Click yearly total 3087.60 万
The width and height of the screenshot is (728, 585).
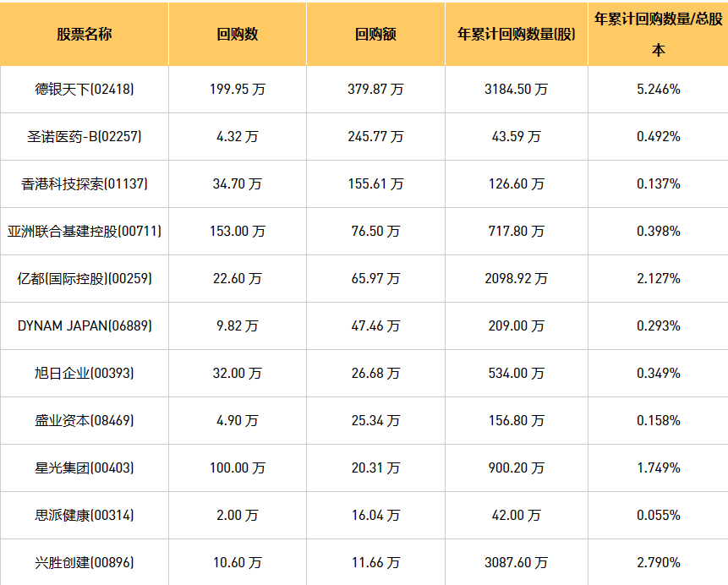tap(517, 563)
